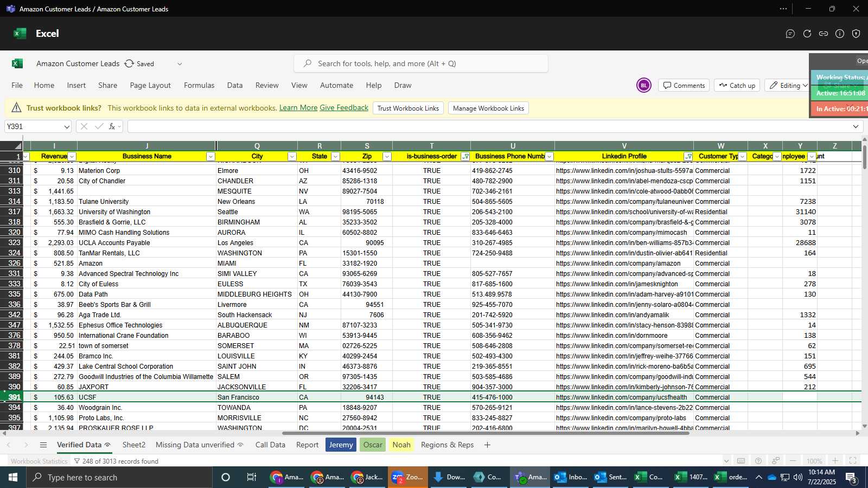868x488 pixels.
Task: Click the shield security icon in header
Action: 856,34
